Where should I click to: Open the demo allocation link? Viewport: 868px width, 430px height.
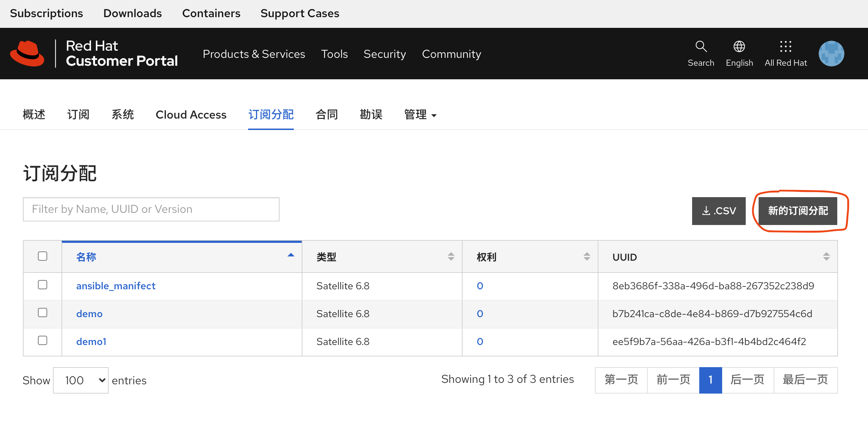point(89,314)
